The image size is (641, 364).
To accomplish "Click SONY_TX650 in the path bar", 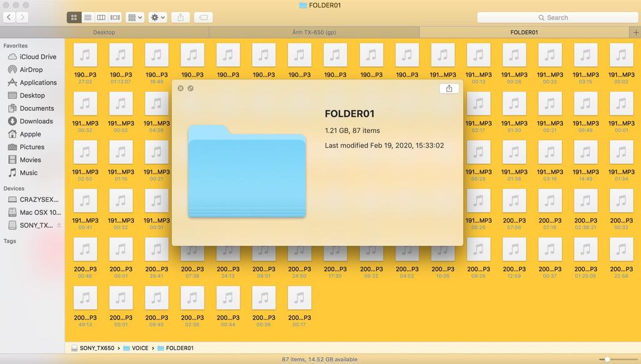I will coord(93,348).
